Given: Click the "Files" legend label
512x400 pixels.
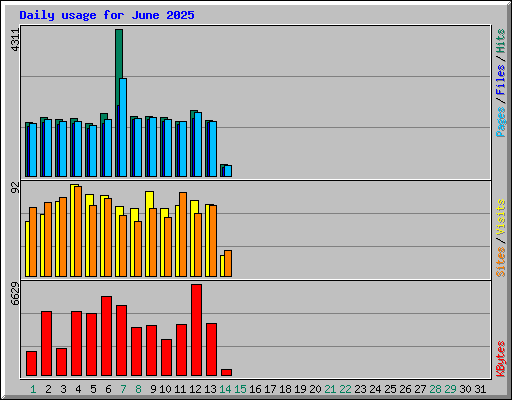Looking at the screenshot, I should tap(500, 79).
